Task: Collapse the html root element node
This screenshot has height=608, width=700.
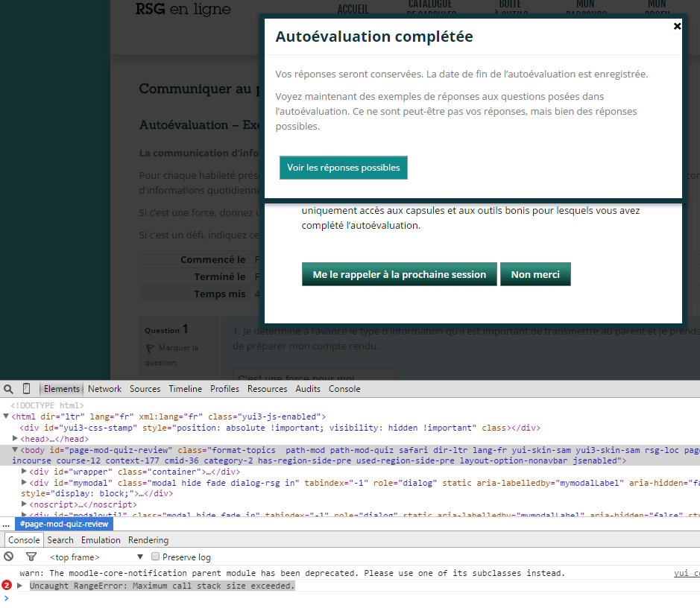Action: coord(7,417)
